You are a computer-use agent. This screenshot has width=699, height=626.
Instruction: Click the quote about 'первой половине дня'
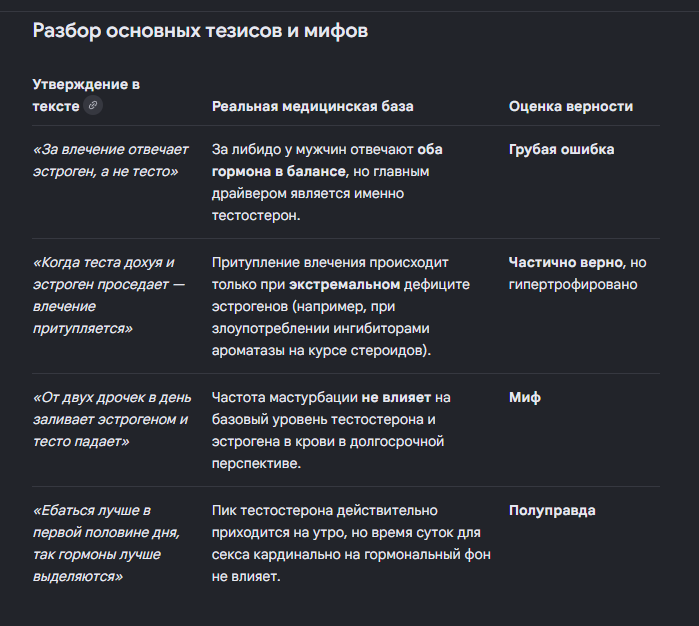tap(106, 543)
